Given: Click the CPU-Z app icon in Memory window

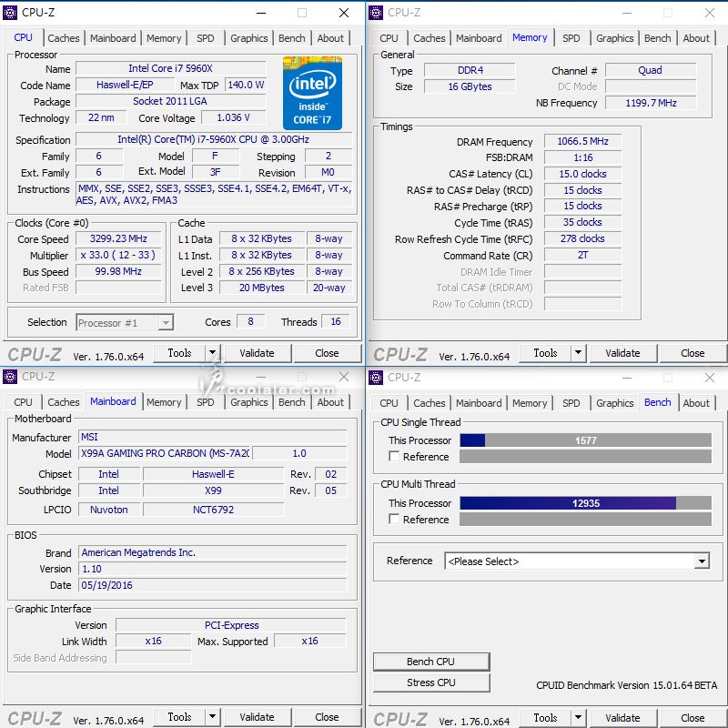Looking at the screenshot, I should tap(376, 13).
